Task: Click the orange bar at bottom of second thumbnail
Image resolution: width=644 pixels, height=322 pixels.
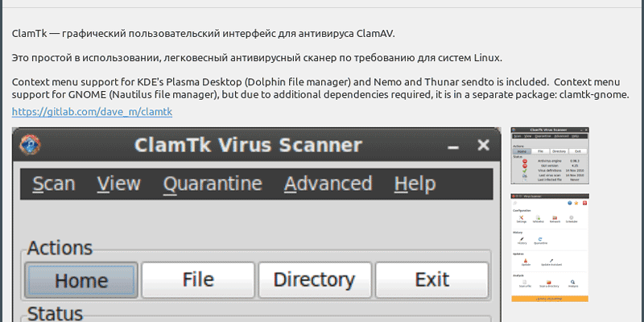Action: tap(550, 299)
